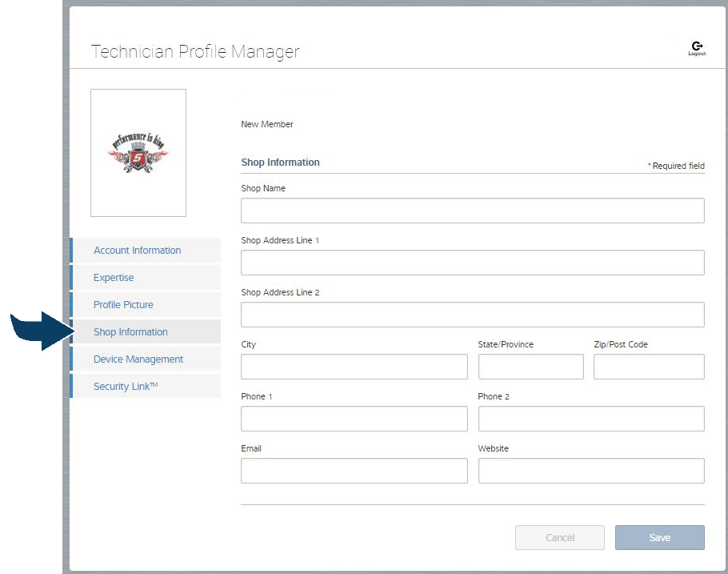728x574 pixels.
Task: Select the City text field
Action: pos(354,367)
